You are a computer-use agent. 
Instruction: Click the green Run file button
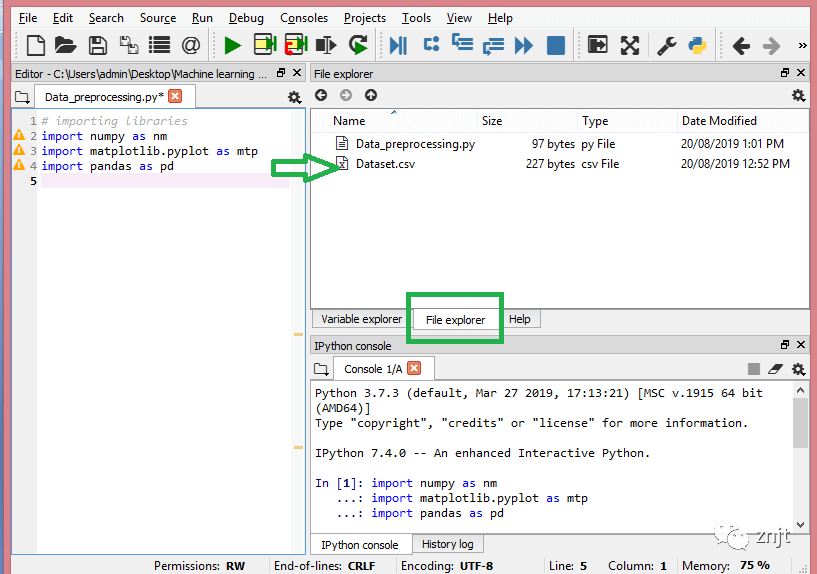click(x=233, y=45)
